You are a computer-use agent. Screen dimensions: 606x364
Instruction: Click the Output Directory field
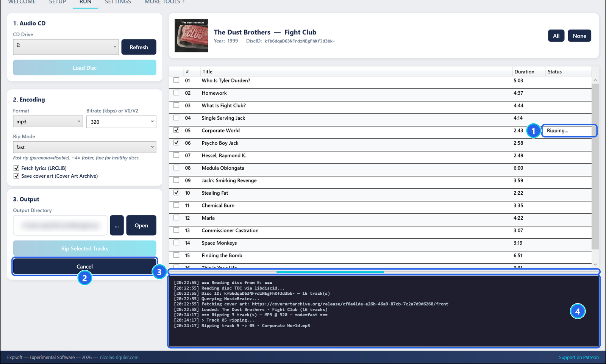coord(60,225)
